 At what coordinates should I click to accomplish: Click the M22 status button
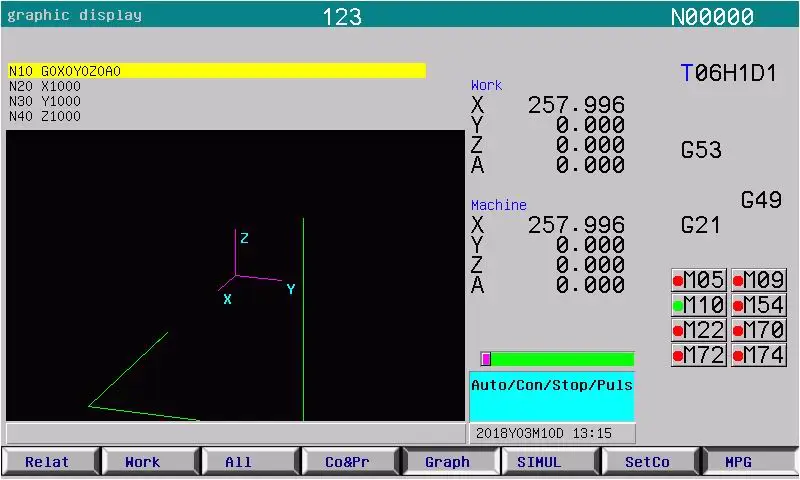(x=698, y=330)
